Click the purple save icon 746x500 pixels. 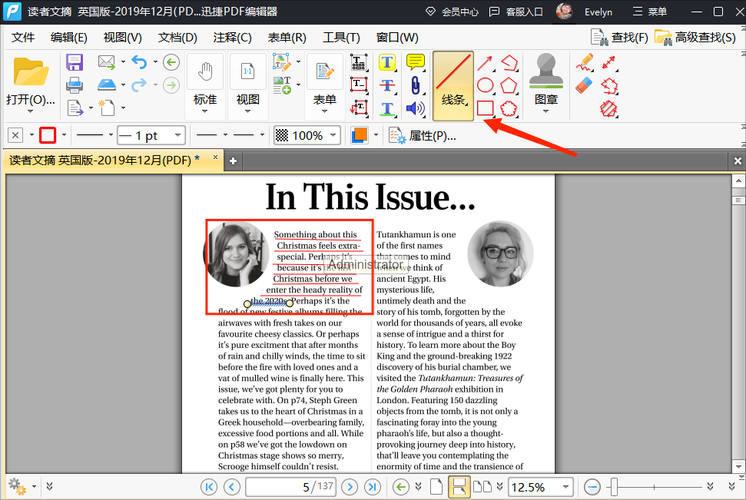tap(74, 63)
